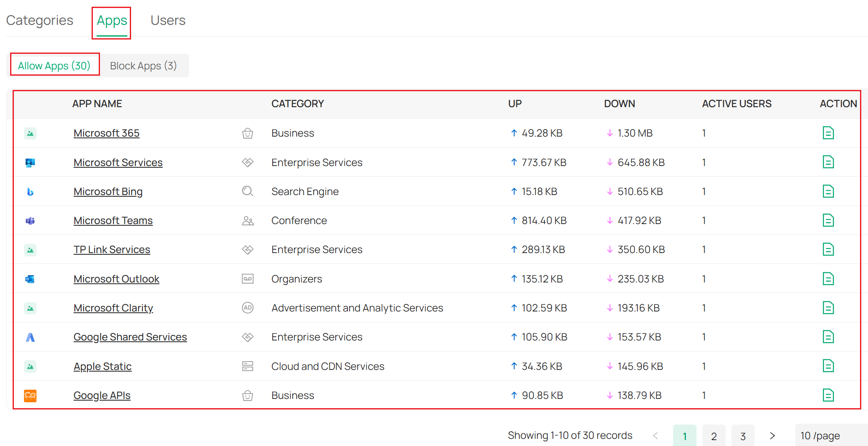Open the Block Apps (3) tab
The width and height of the screenshot is (868, 446).
144,66
